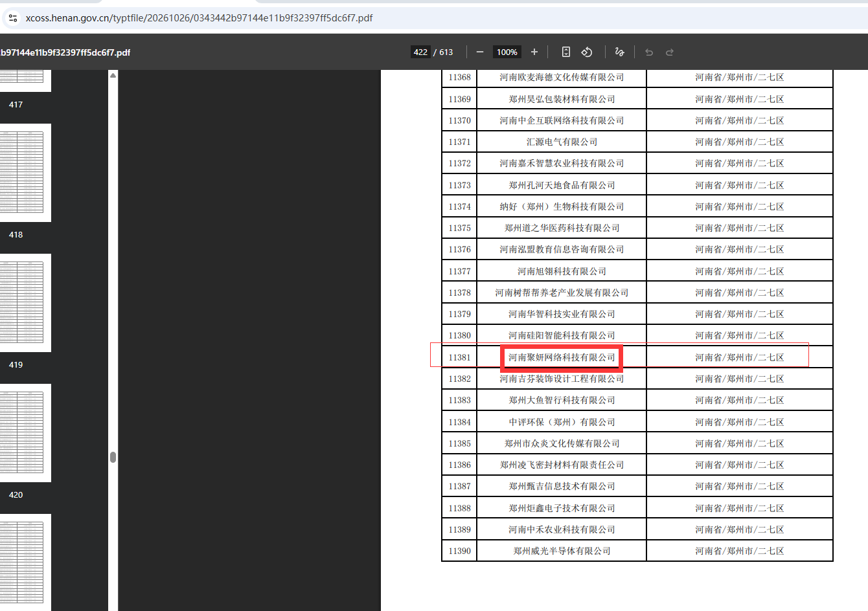
Task: Open page 419 thumbnail
Action: (25, 303)
